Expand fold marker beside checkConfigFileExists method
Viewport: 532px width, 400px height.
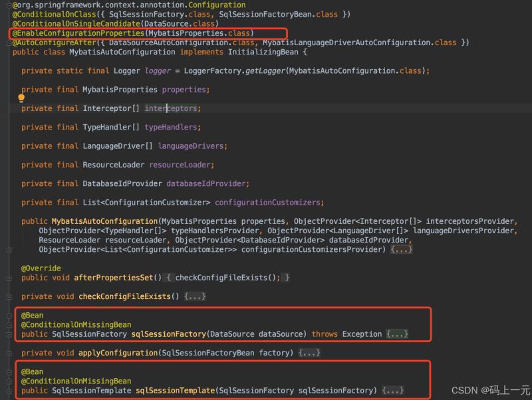coord(9,297)
